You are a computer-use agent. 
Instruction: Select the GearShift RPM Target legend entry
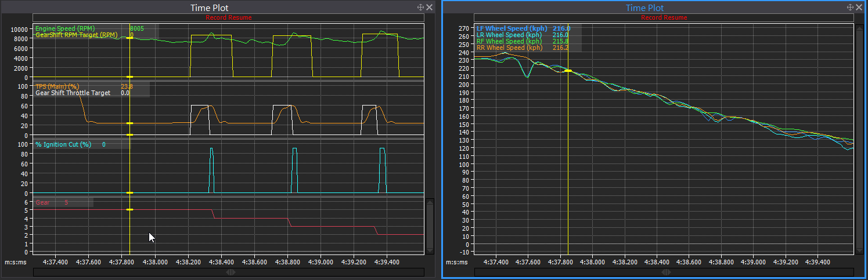[76, 35]
